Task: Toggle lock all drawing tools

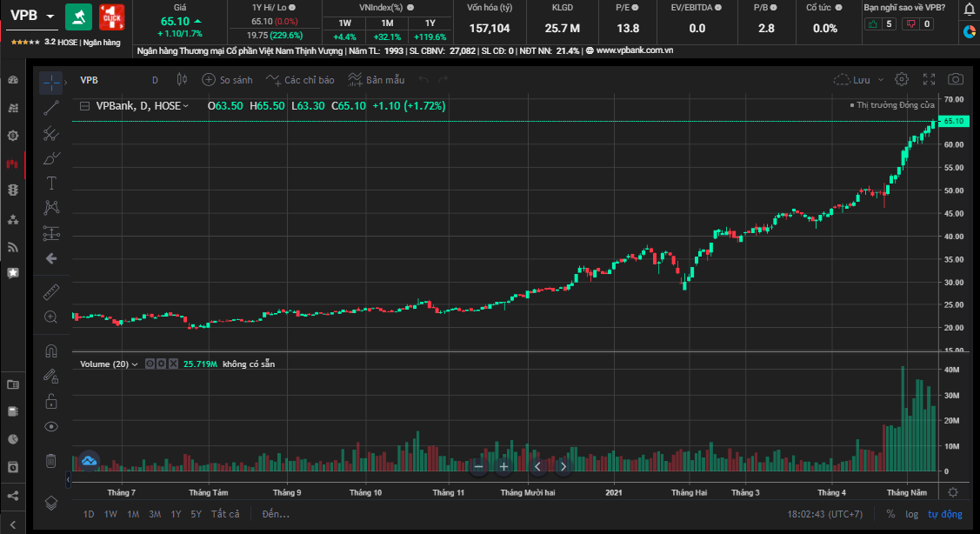Action: click(x=51, y=401)
